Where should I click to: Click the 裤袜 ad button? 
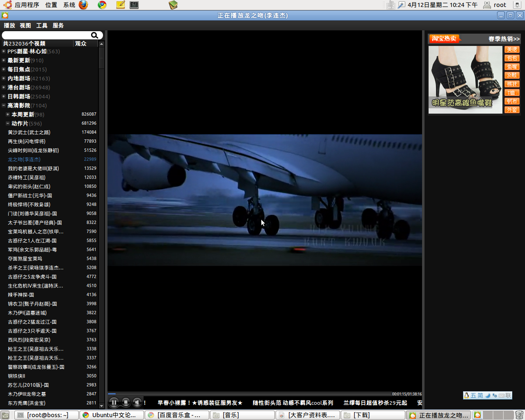(512, 84)
